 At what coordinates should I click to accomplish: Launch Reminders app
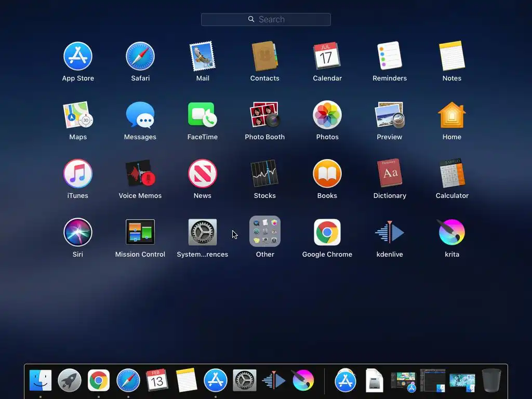(390, 56)
